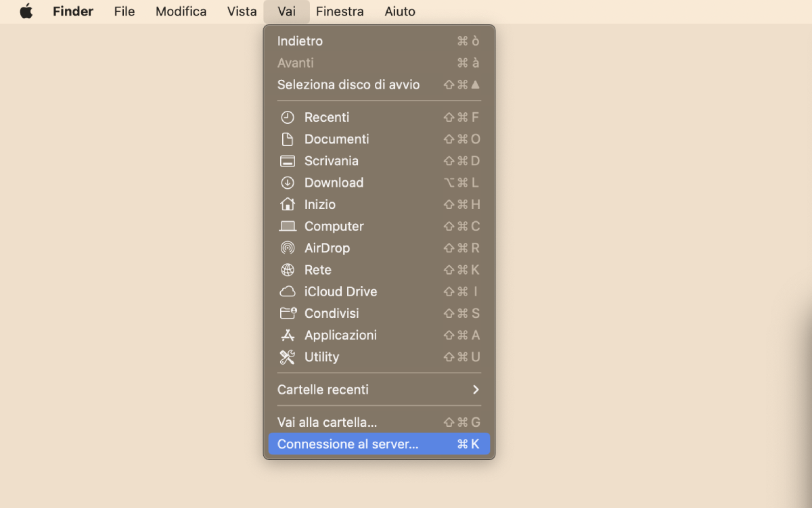Click the Rete globe icon
812x508 pixels.
pyautogui.click(x=288, y=270)
